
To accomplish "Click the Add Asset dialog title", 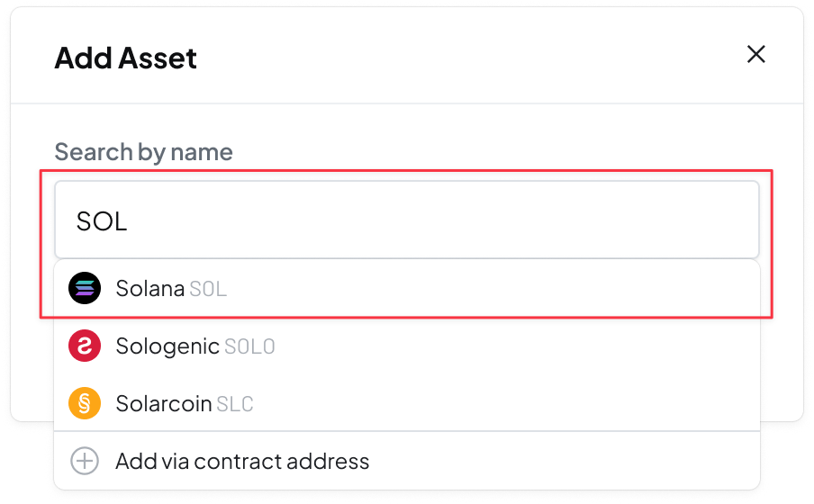I will [x=125, y=58].
